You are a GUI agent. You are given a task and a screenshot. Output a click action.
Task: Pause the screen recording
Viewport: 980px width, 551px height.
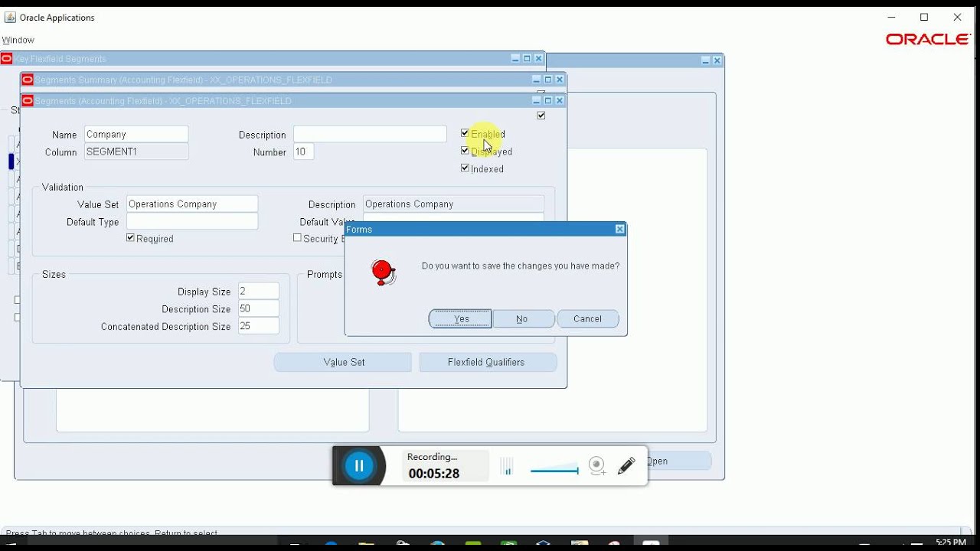pyautogui.click(x=359, y=465)
